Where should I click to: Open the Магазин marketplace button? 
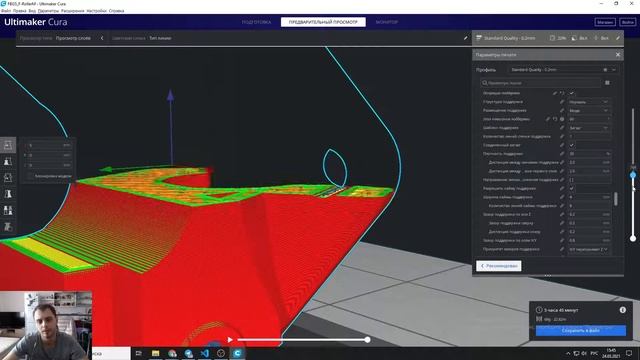pyautogui.click(x=605, y=22)
